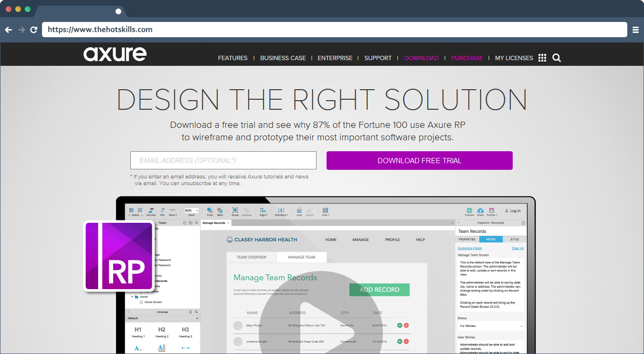Screen dimensions: 644x354
Task: Open DOWNLOAD menu item
Action: coord(421,58)
